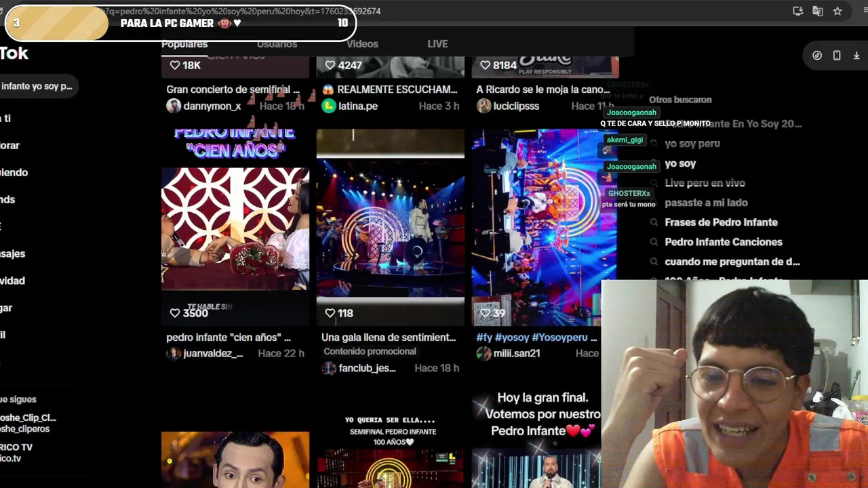Viewport: 868px width, 488px height.
Task: Click chat username 'akemi_gigi'
Action: pyautogui.click(x=625, y=140)
